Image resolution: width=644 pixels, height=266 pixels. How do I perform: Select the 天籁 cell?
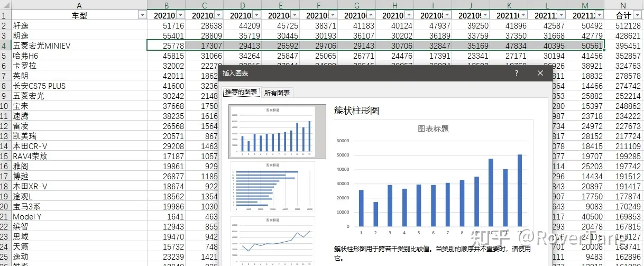point(79,246)
